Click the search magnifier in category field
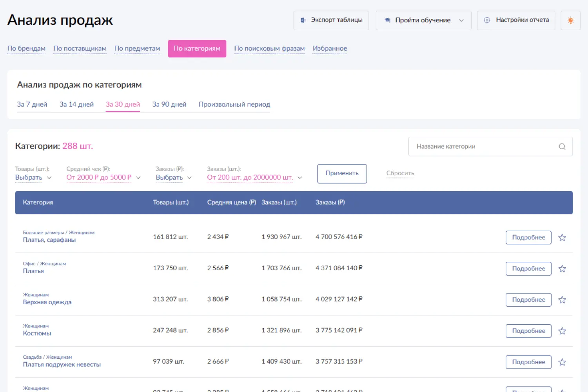588x392 pixels. coord(562,147)
